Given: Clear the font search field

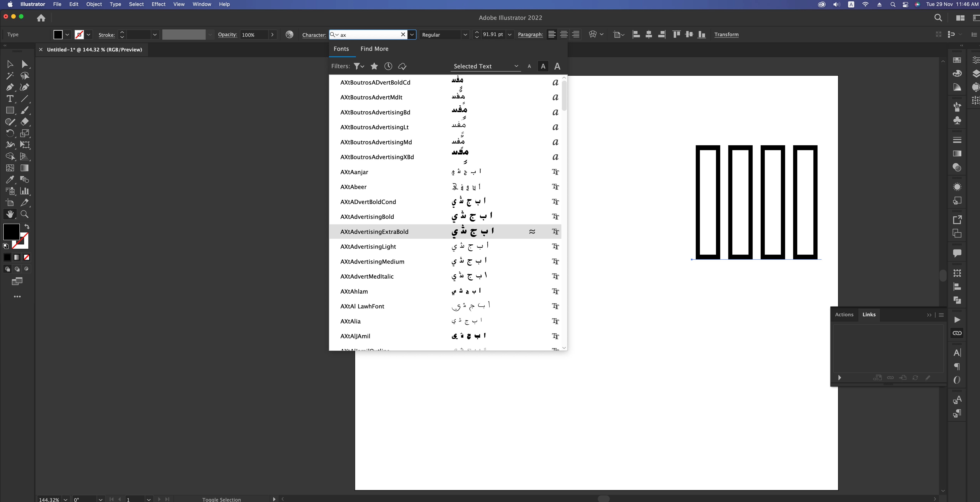Looking at the screenshot, I should click(403, 35).
